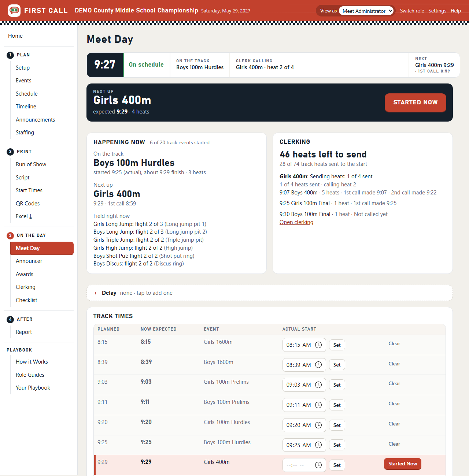Open the Awards page
This screenshot has height=476, width=469.
[25, 274]
